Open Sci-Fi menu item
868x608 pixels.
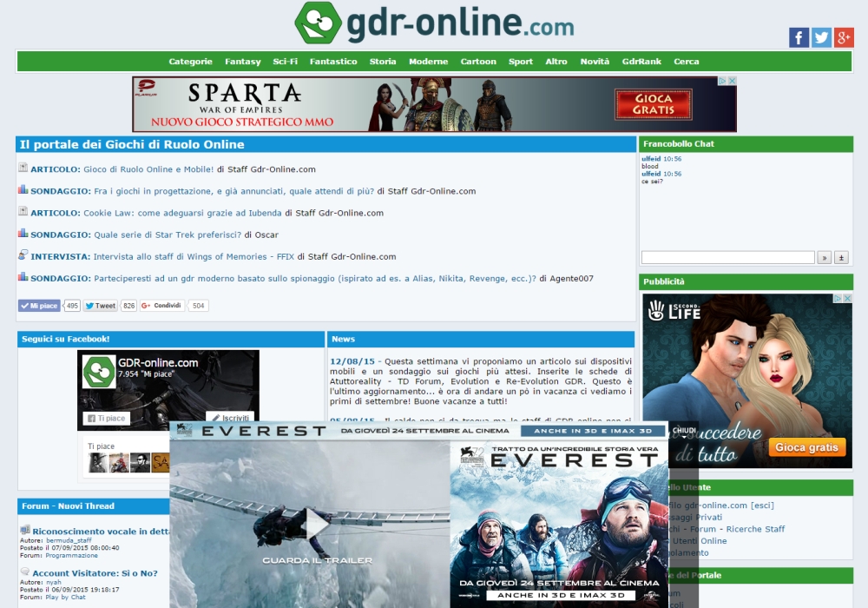[x=285, y=62]
